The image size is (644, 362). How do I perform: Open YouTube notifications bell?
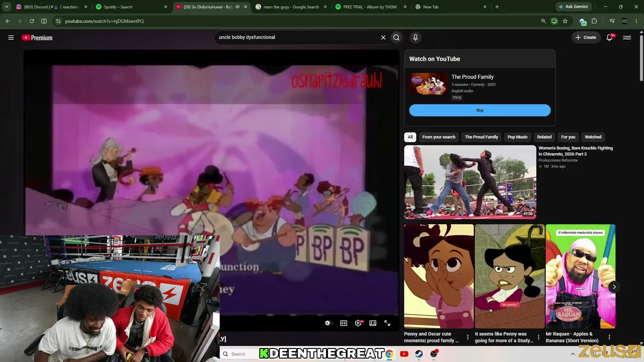610,37
